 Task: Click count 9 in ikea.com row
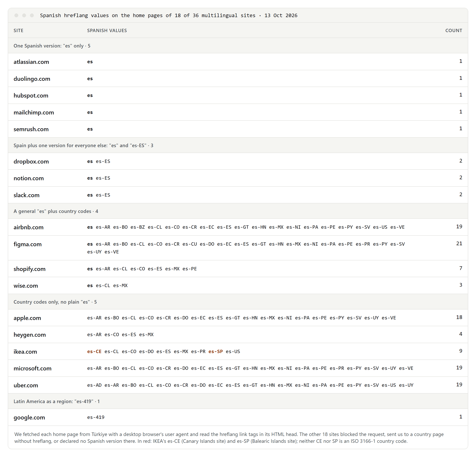click(x=461, y=351)
